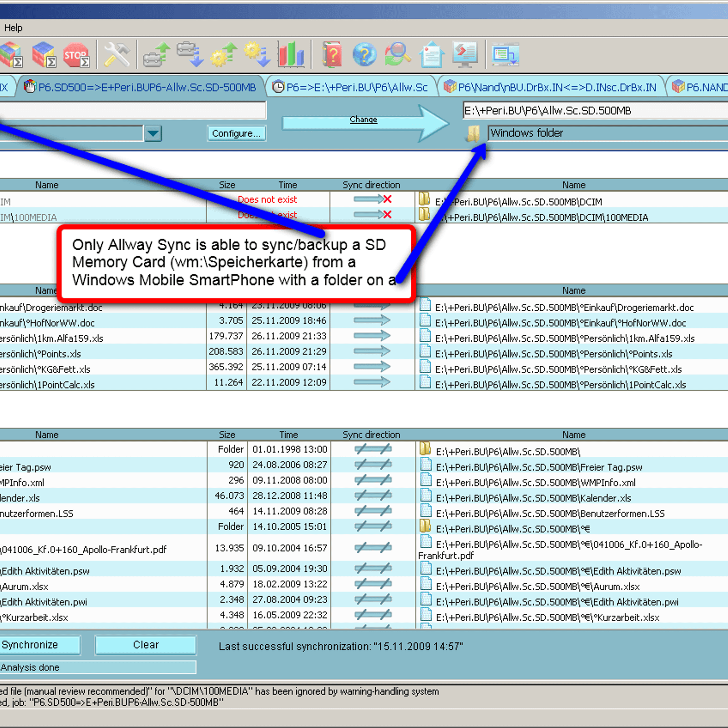Open options via hammer and wrench icon
Screen dimensions: 728x728
(x=116, y=55)
